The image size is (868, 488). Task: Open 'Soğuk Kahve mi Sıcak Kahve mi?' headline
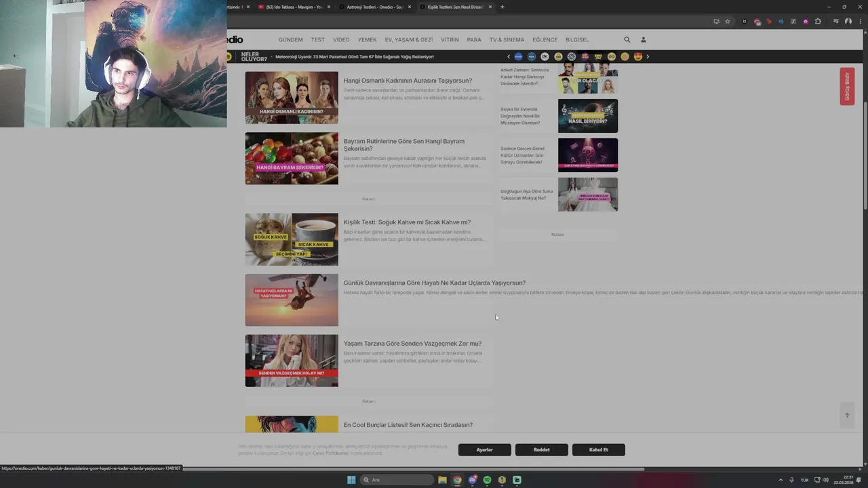pos(407,222)
